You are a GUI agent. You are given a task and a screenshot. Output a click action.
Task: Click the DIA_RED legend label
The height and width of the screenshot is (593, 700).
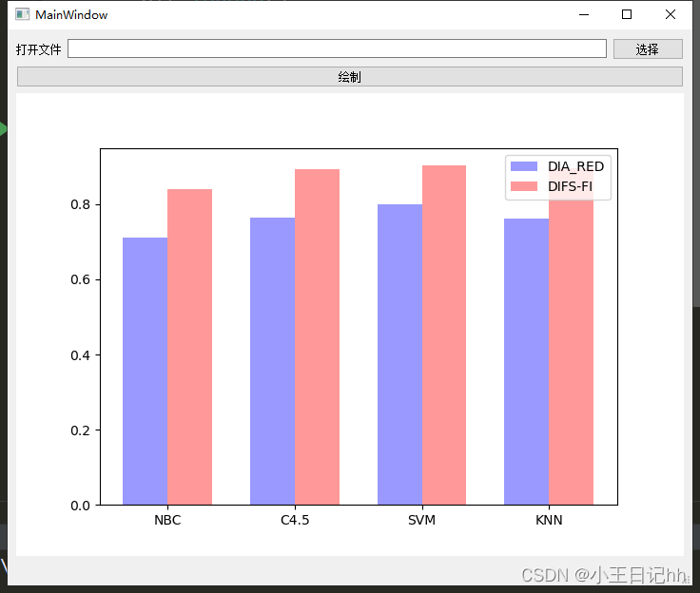click(x=575, y=166)
